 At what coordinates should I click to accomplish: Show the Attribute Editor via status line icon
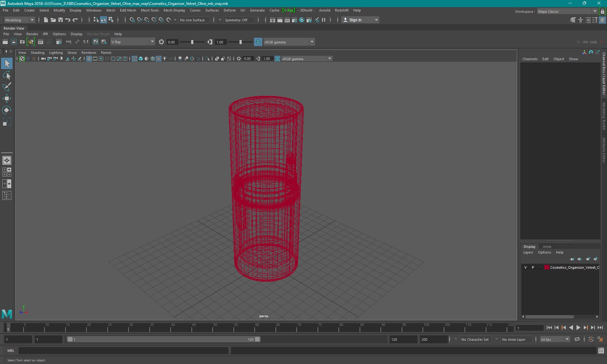[588, 20]
